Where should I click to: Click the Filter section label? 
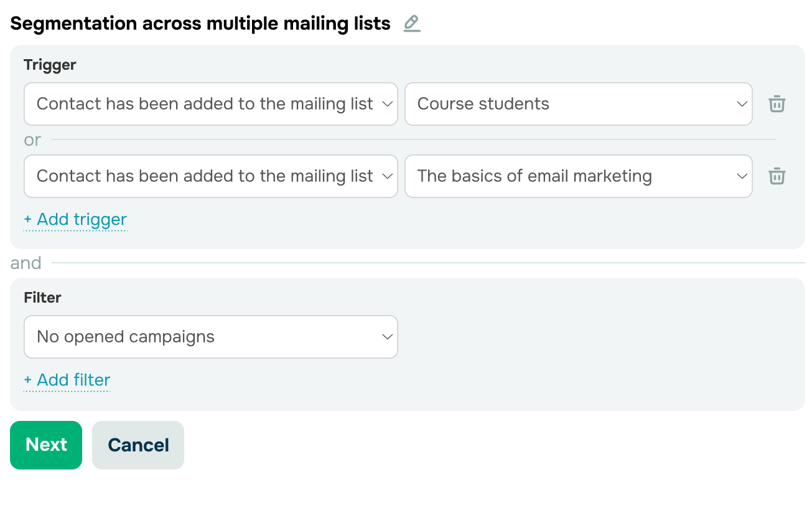coord(42,298)
